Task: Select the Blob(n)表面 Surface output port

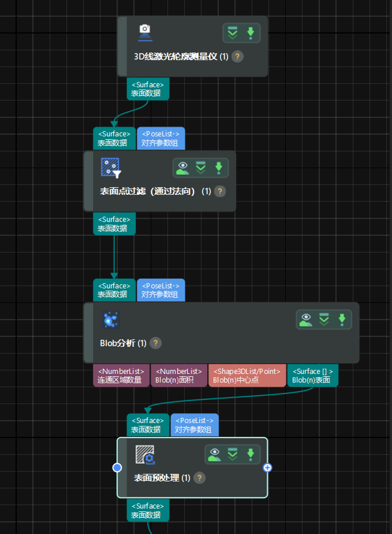Action: (x=313, y=375)
